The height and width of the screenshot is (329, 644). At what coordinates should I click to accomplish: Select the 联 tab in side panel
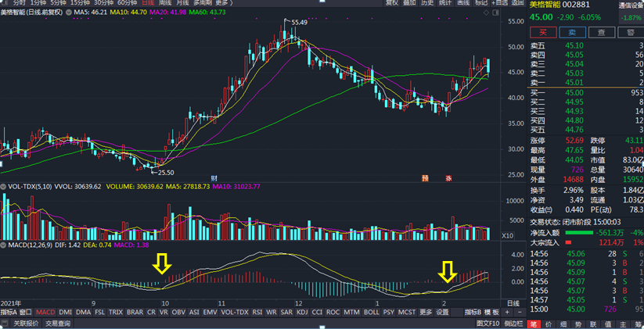coord(594,324)
